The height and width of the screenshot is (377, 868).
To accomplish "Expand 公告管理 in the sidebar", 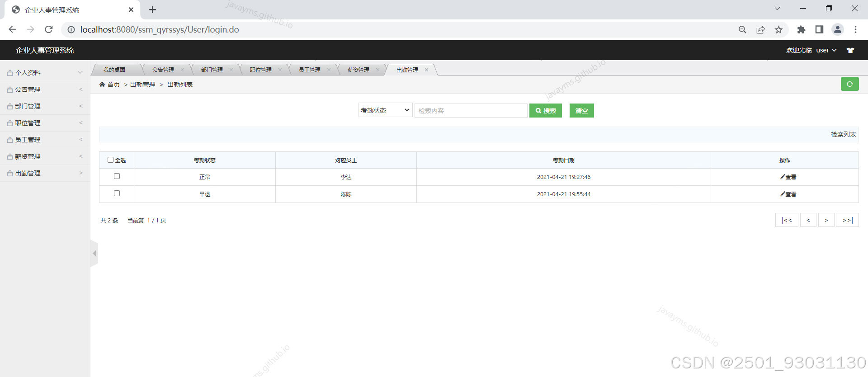I will pyautogui.click(x=45, y=90).
